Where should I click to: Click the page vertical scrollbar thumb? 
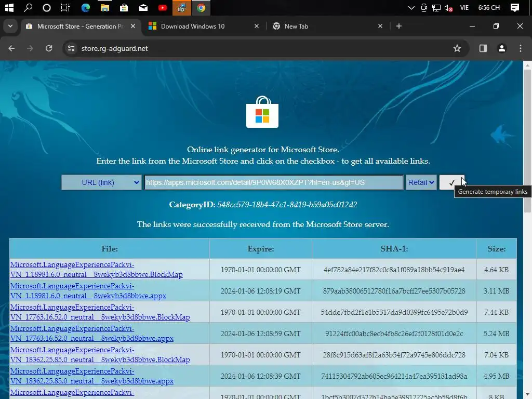(527, 141)
